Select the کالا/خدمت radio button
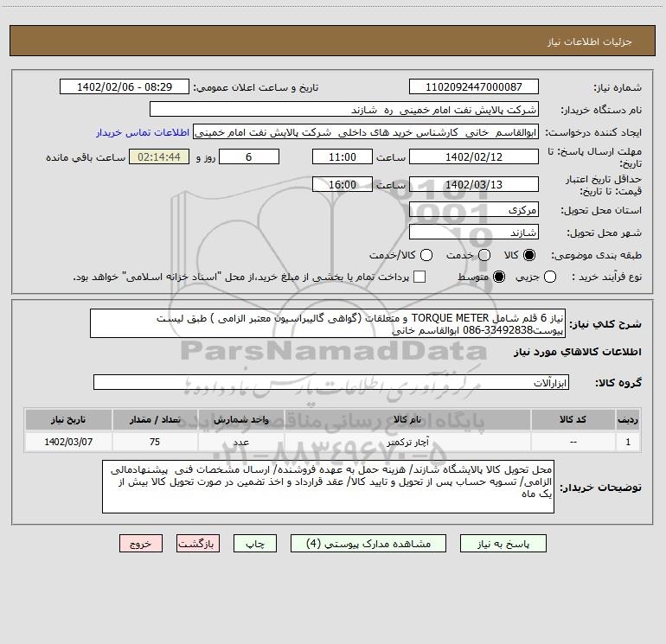Screen dimensions: 666x644 tap(426, 255)
